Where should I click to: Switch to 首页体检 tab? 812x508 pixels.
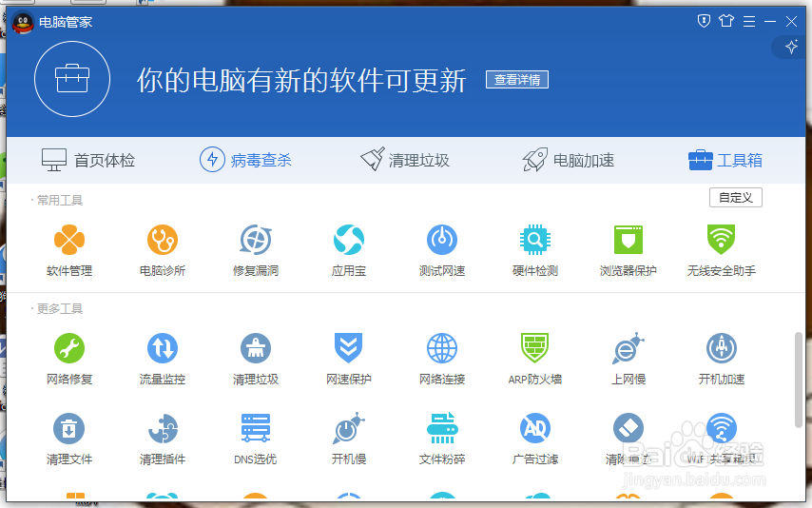[x=88, y=160]
